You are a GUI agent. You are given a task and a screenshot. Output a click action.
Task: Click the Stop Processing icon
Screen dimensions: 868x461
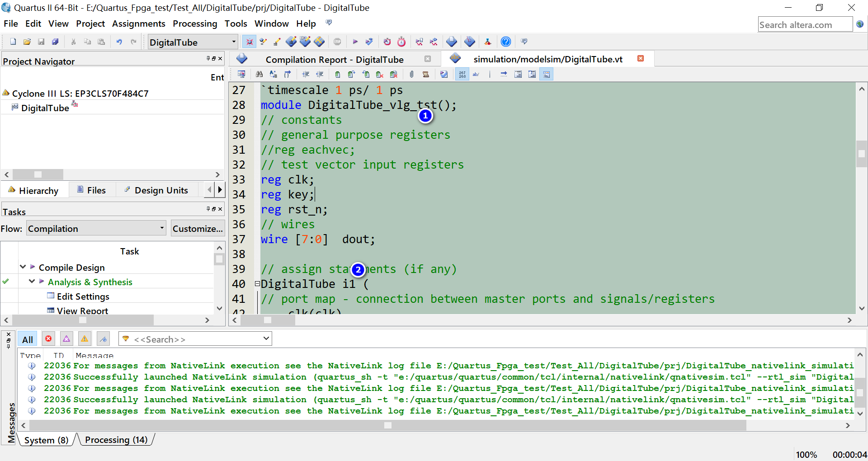coord(337,42)
